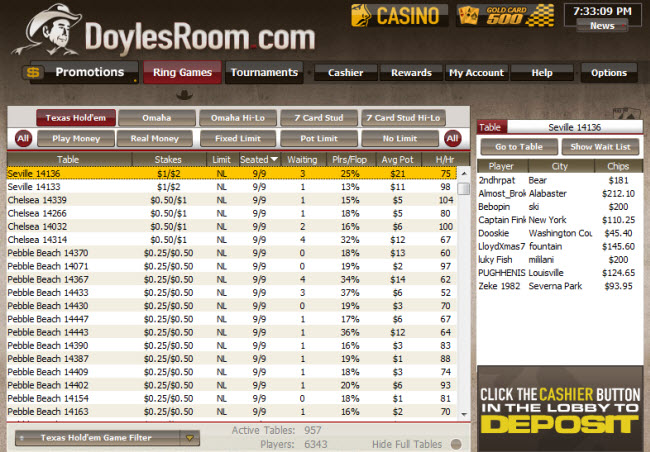Click the Show Wait List button

pos(600,147)
